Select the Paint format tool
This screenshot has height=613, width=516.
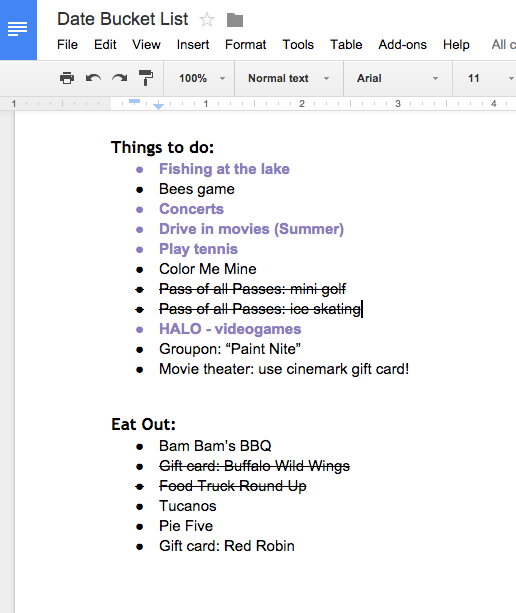[x=146, y=78]
